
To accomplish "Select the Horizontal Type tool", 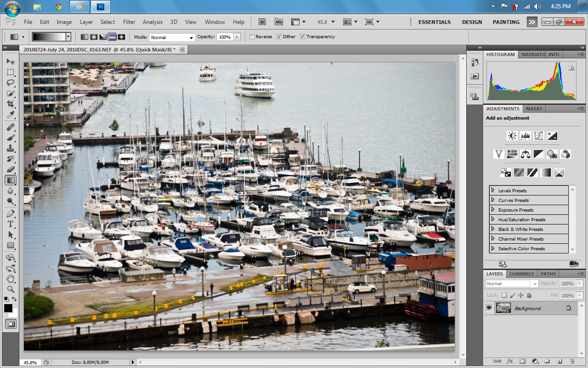I will point(11,224).
